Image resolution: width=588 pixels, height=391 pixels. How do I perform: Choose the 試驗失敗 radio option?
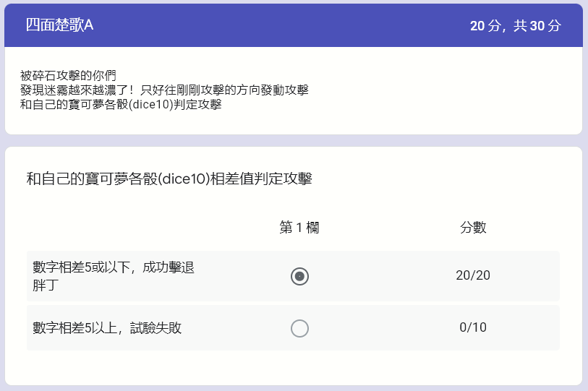(299, 328)
